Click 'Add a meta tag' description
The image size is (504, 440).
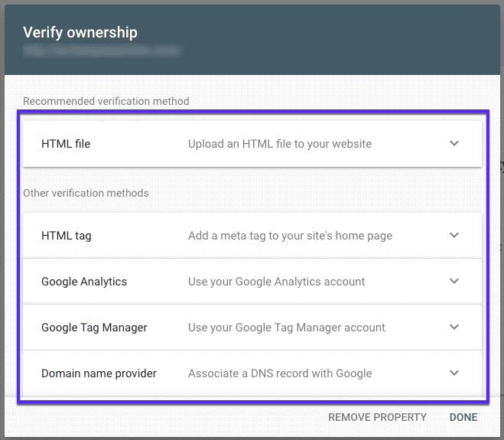point(290,236)
